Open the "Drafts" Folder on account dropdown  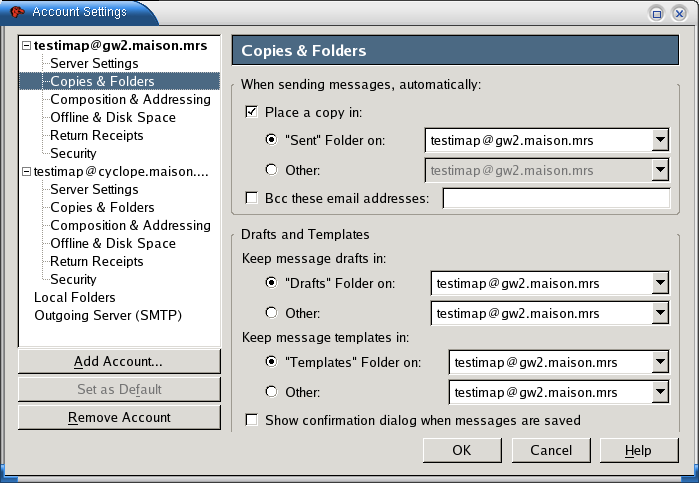[x=659, y=284]
